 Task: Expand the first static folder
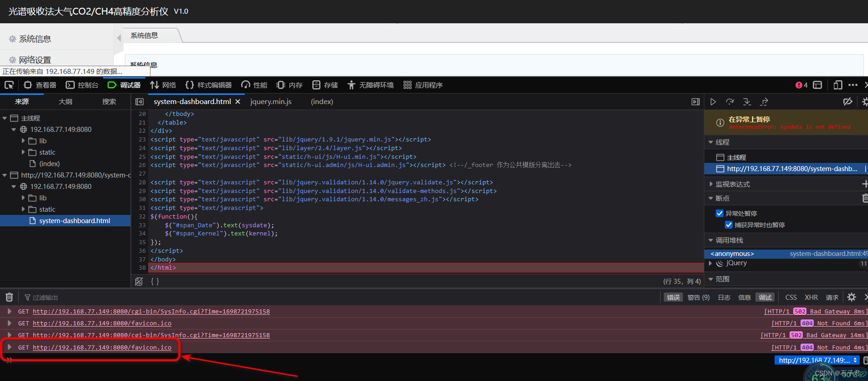pos(23,152)
